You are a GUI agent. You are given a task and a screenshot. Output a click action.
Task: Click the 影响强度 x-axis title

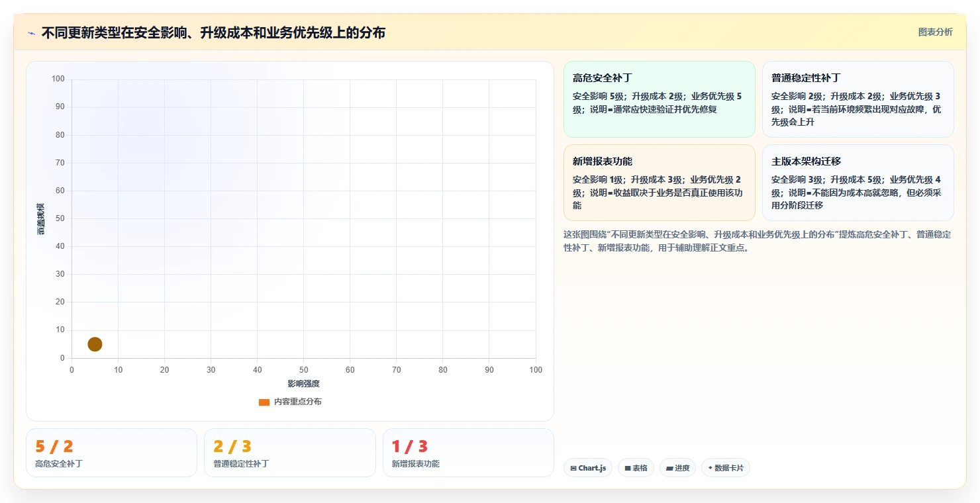coord(303,384)
